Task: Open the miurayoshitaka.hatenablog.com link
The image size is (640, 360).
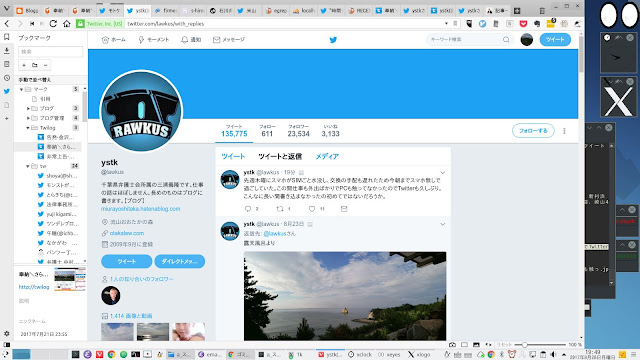Action: pyautogui.click(x=140, y=209)
